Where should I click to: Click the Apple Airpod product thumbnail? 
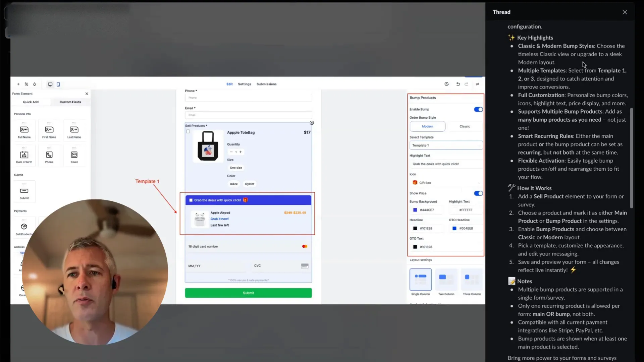pyautogui.click(x=200, y=219)
